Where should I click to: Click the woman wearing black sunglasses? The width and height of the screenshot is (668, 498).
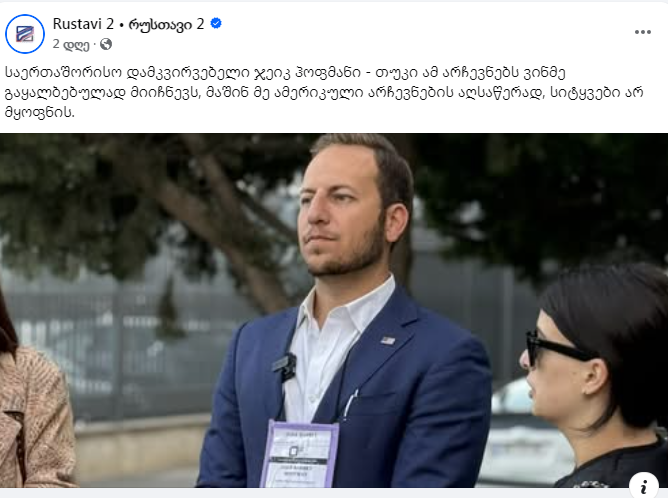(596, 377)
